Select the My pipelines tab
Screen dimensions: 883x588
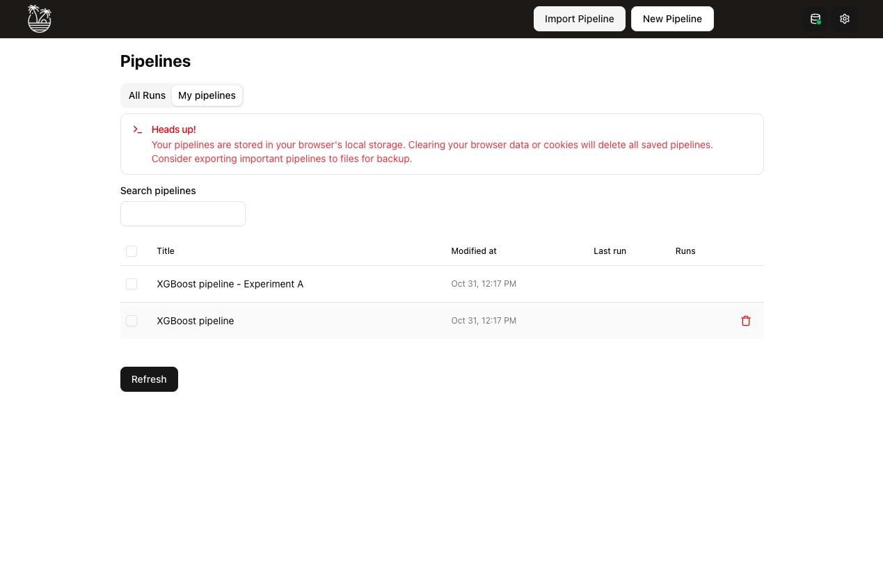click(x=207, y=95)
